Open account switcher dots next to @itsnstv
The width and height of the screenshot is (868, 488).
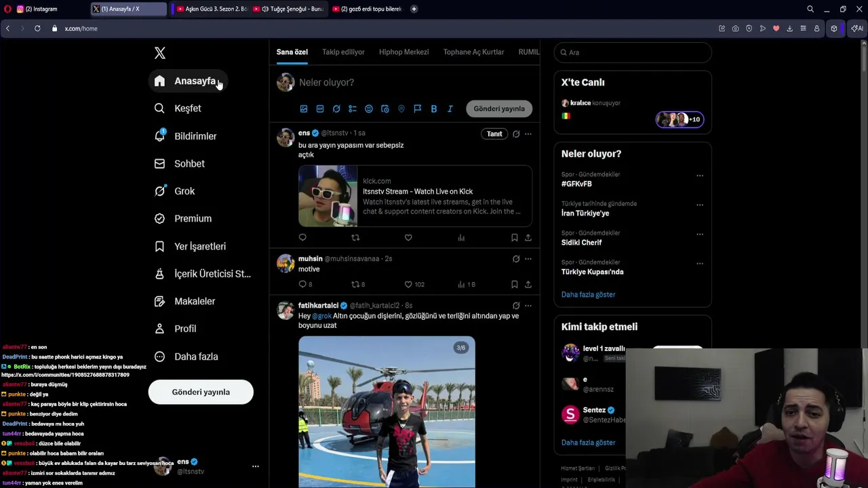[x=256, y=466]
